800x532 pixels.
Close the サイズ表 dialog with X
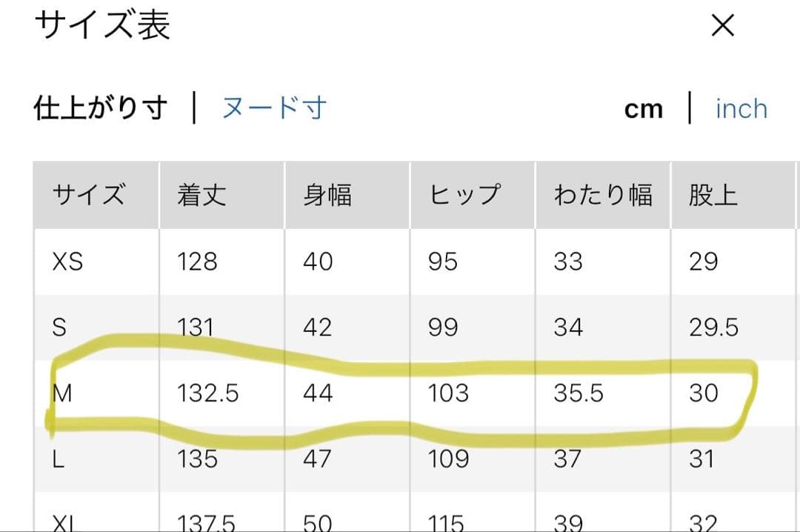pos(722,26)
